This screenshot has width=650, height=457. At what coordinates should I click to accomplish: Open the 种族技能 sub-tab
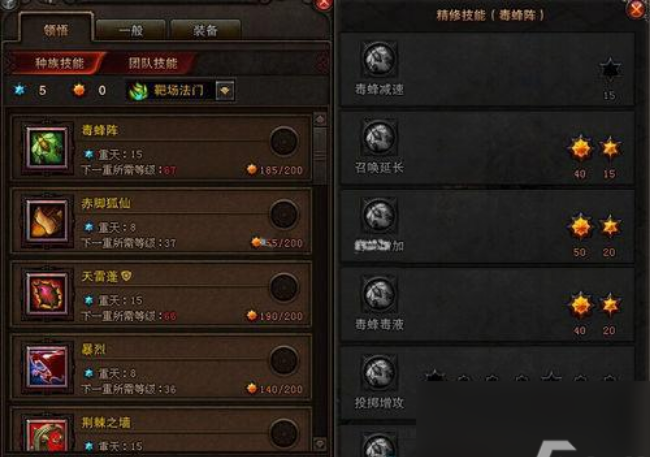[59, 63]
